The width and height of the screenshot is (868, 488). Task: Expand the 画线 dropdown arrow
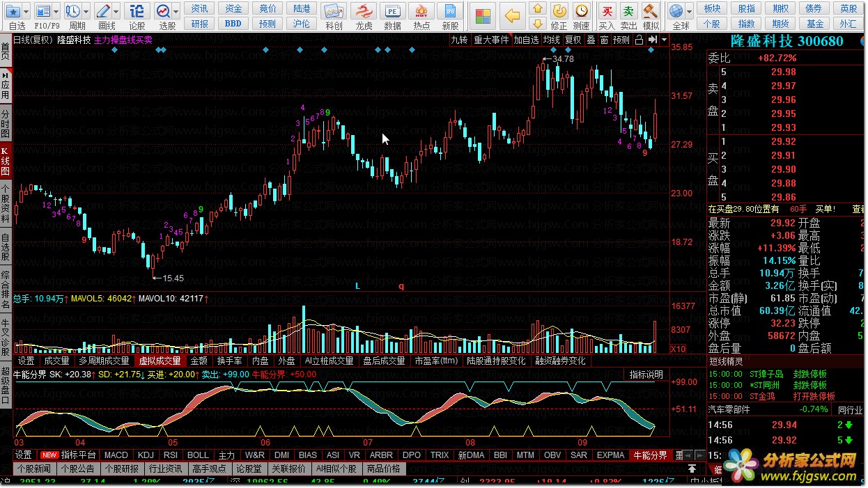(116, 11)
